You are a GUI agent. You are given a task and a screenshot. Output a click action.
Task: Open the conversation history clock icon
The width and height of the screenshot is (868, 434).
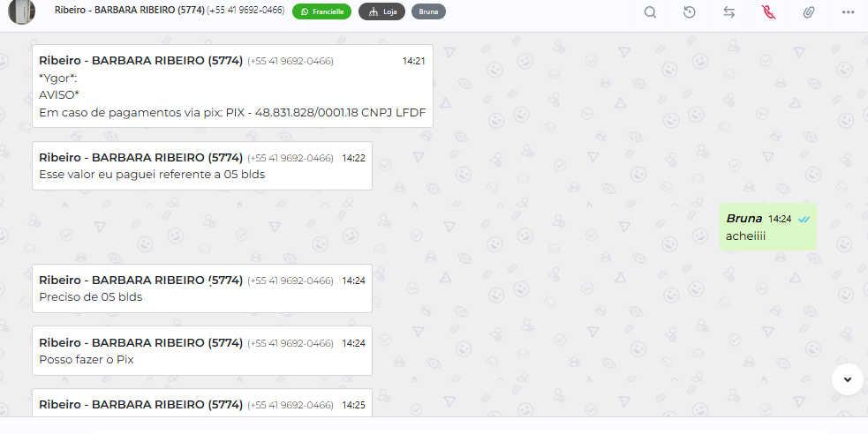[x=690, y=12]
